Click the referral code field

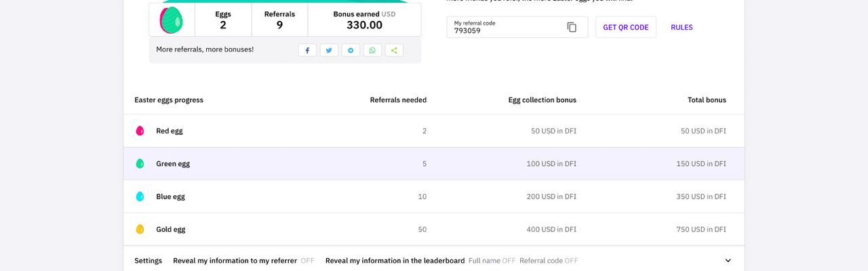pyautogui.click(x=505, y=27)
